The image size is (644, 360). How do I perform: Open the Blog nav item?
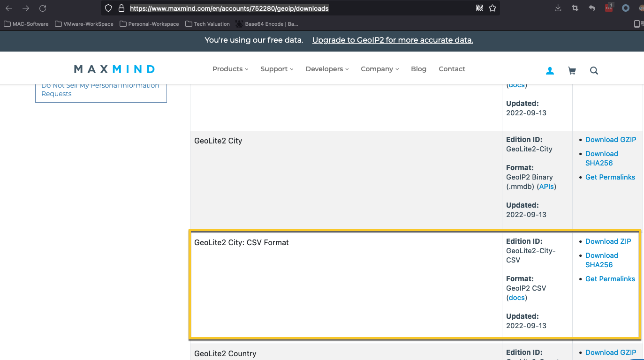click(418, 69)
